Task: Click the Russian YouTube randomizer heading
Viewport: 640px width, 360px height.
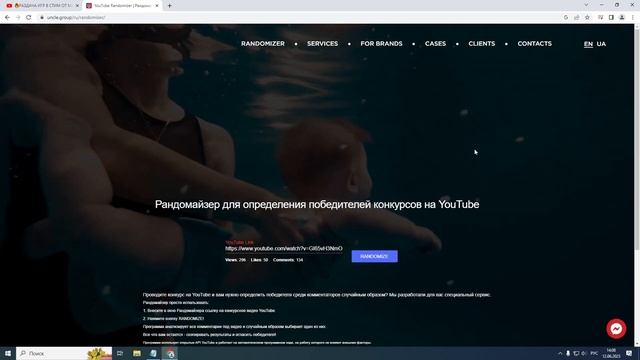Action: [x=317, y=204]
